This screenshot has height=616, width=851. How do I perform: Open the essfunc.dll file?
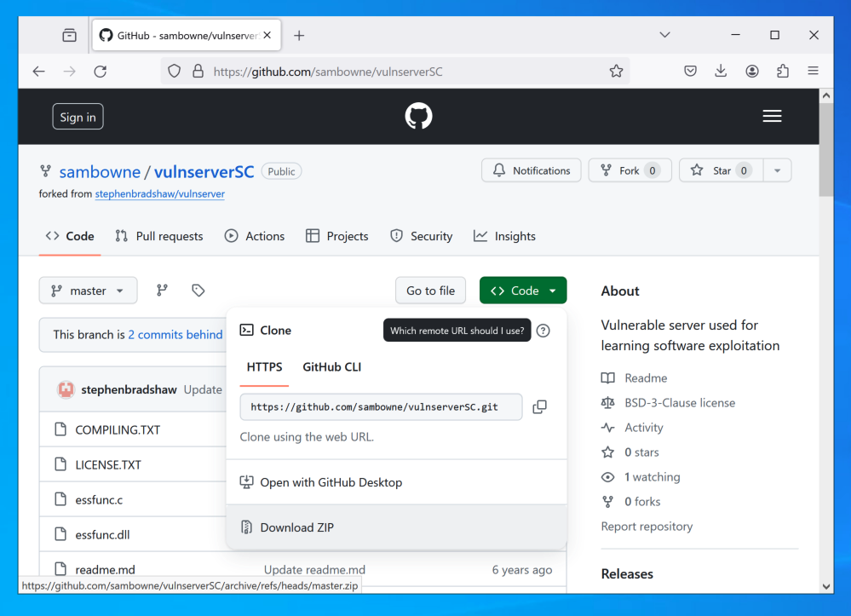pos(102,534)
